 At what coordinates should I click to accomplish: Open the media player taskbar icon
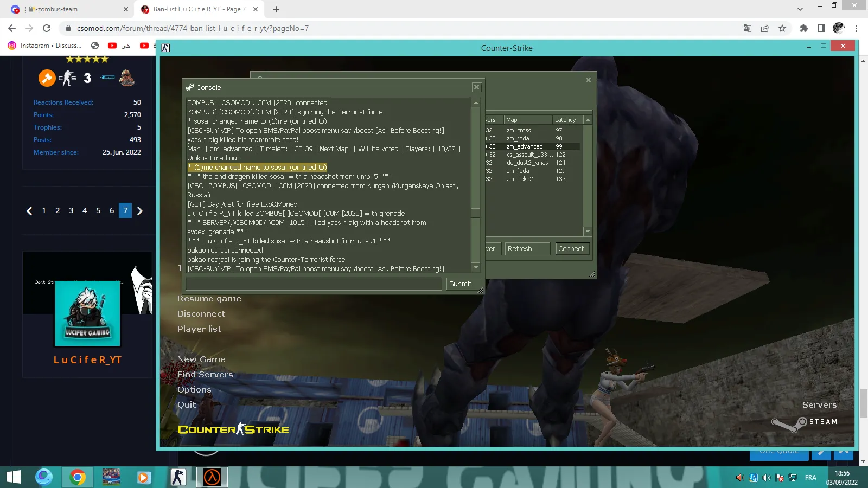(x=143, y=477)
